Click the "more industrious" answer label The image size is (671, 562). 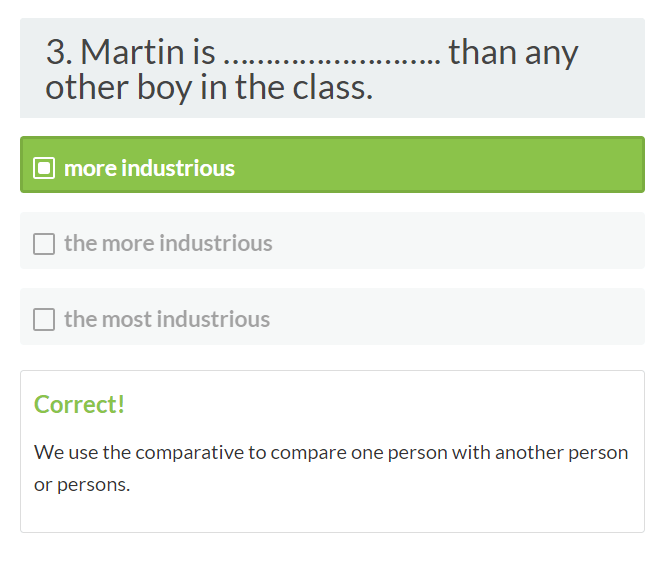(149, 168)
